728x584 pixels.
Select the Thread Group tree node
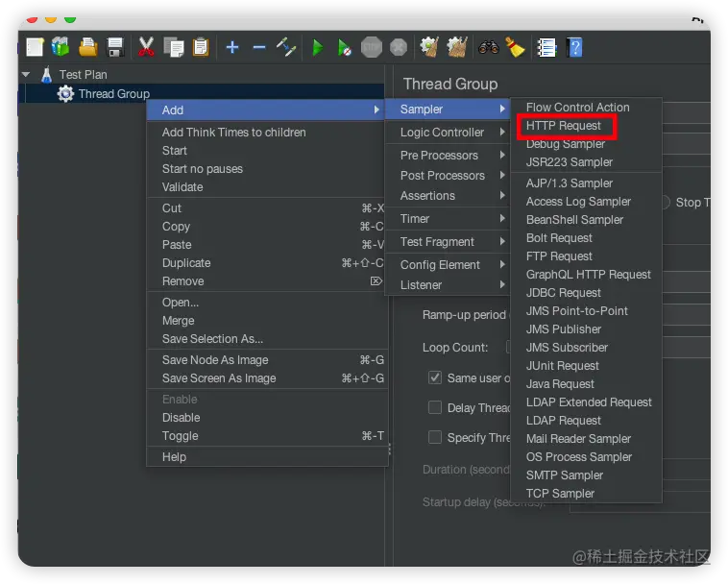pyautogui.click(x=113, y=94)
